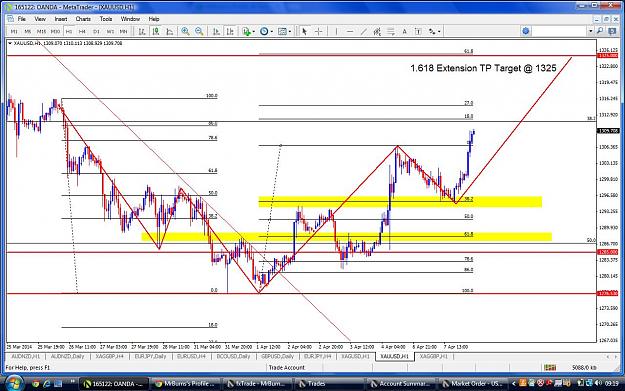Select the D1 timeframe button
Viewport: 625px width, 391px height.
96,31
